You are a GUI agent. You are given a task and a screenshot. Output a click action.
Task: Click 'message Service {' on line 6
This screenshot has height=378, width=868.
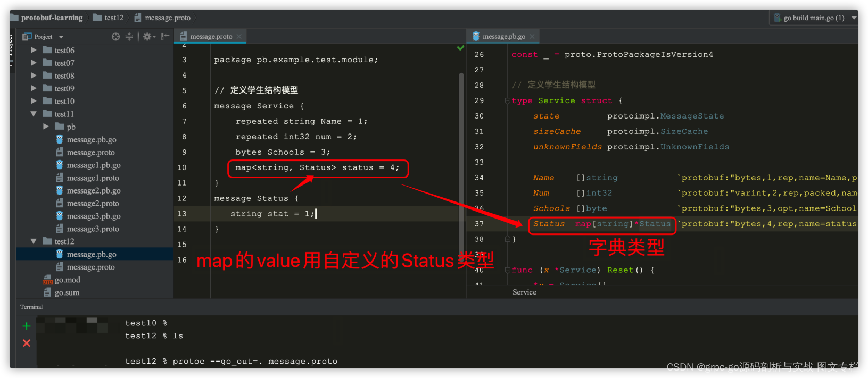pos(259,106)
